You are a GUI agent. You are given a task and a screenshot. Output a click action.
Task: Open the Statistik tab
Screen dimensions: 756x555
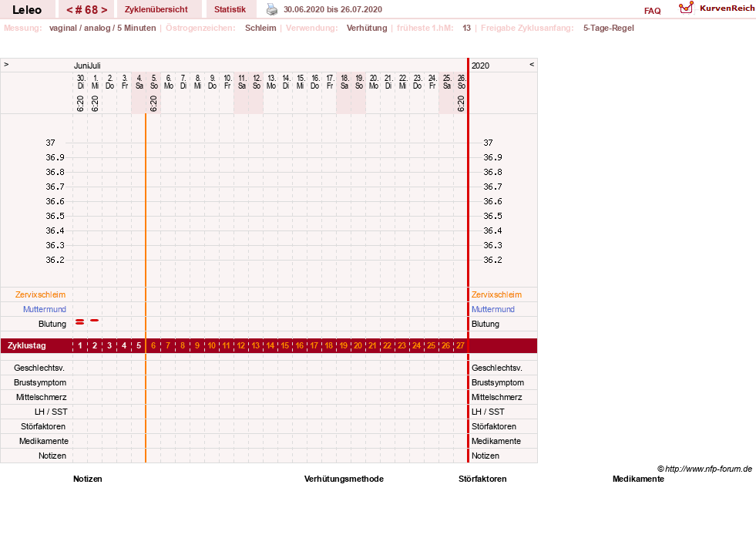[230, 10]
